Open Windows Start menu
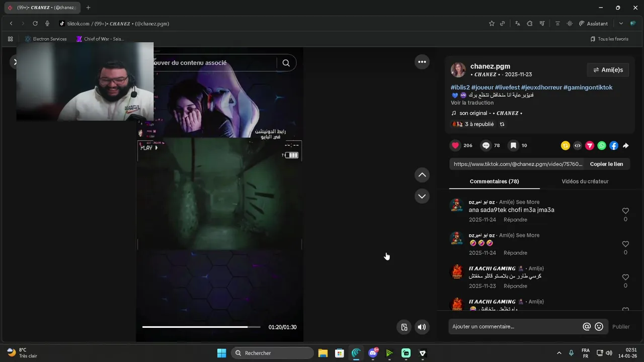 click(x=221, y=353)
